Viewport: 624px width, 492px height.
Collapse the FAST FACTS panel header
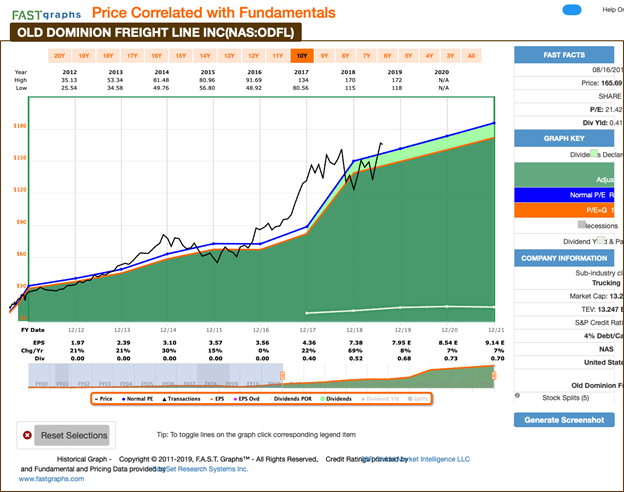pos(564,55)
